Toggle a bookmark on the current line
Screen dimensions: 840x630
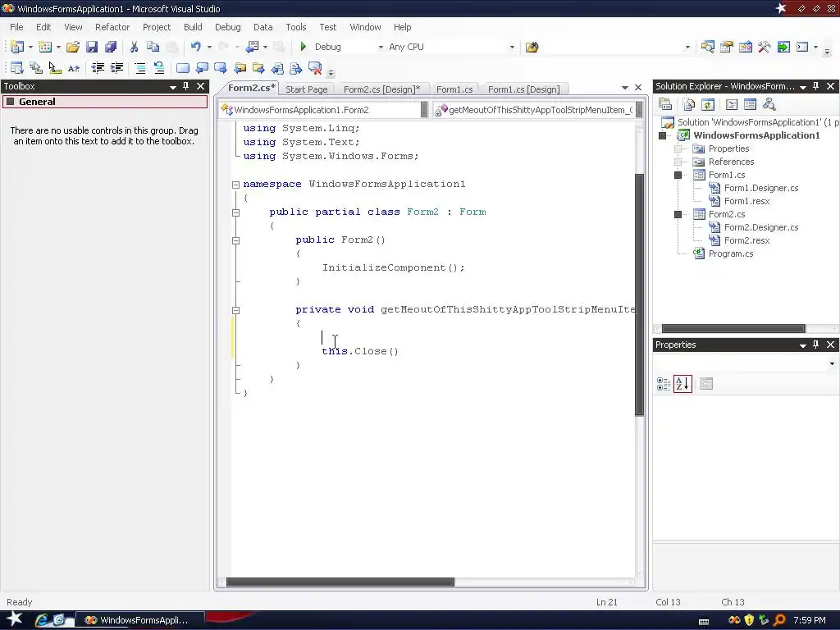tap(183, 68)
